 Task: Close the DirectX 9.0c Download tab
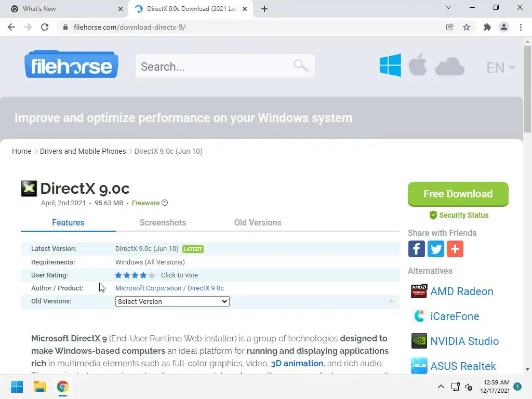coord(245,9)
